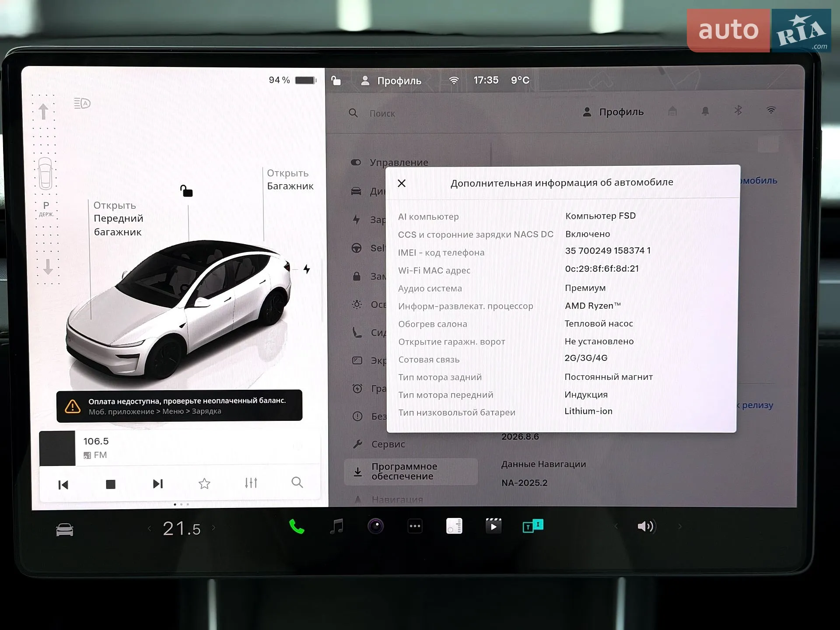The image size is (840, 630).
Task: Tap the Bluetooth icon
Action: coord(738,111)
